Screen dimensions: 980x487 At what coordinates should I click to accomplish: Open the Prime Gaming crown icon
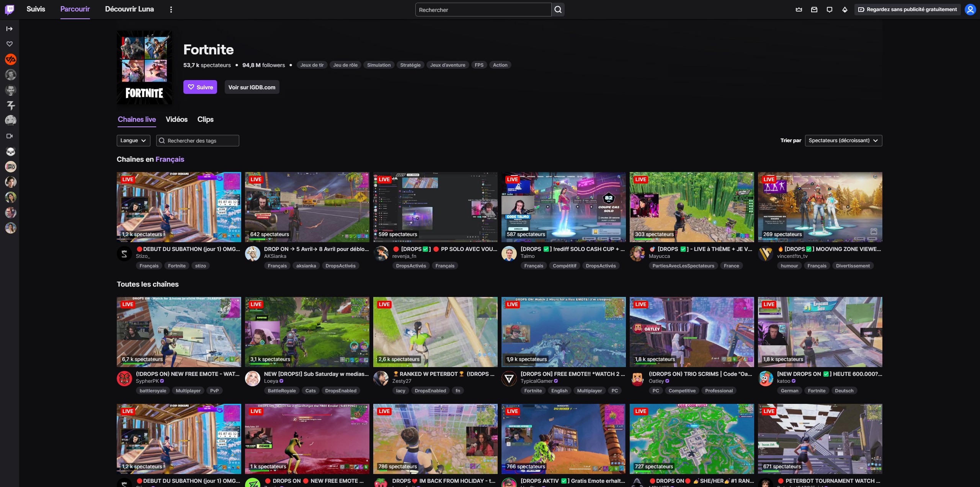tap(799, 10)
